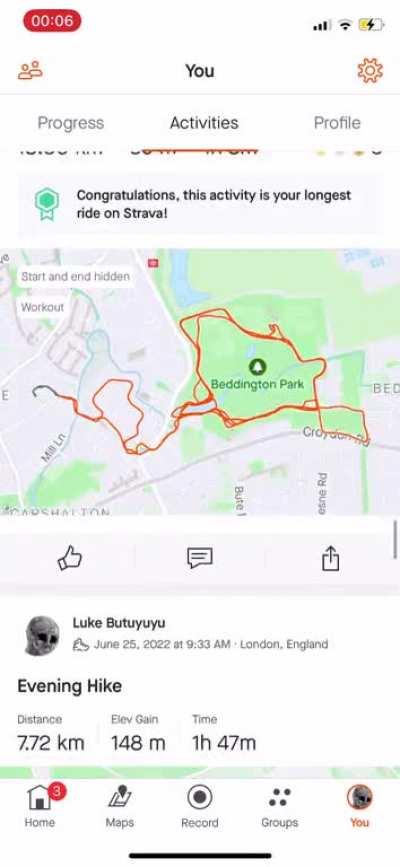
Task: Open the Beddington Park route map
Action: pyautogui.click(x=200, y=382)
